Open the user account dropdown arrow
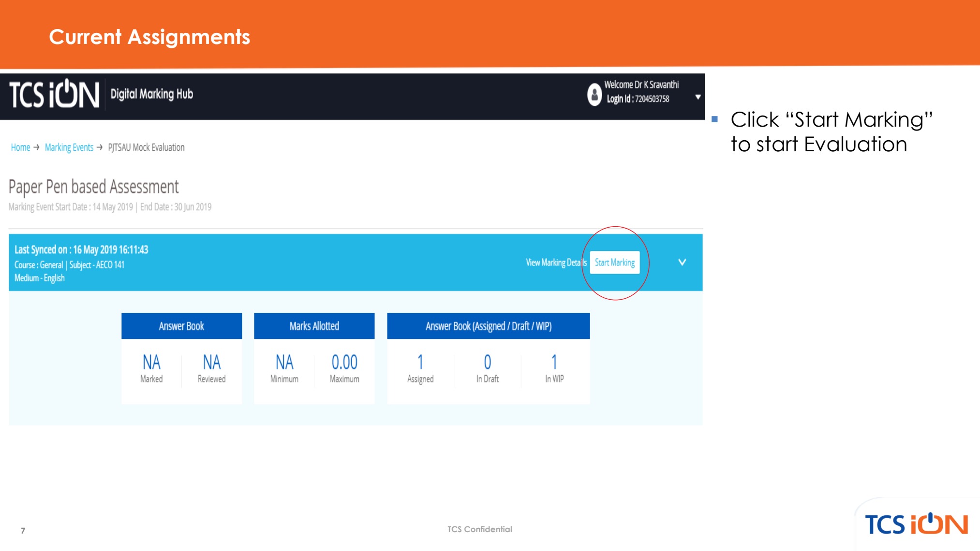980x551 pixels. click(698, 97)
